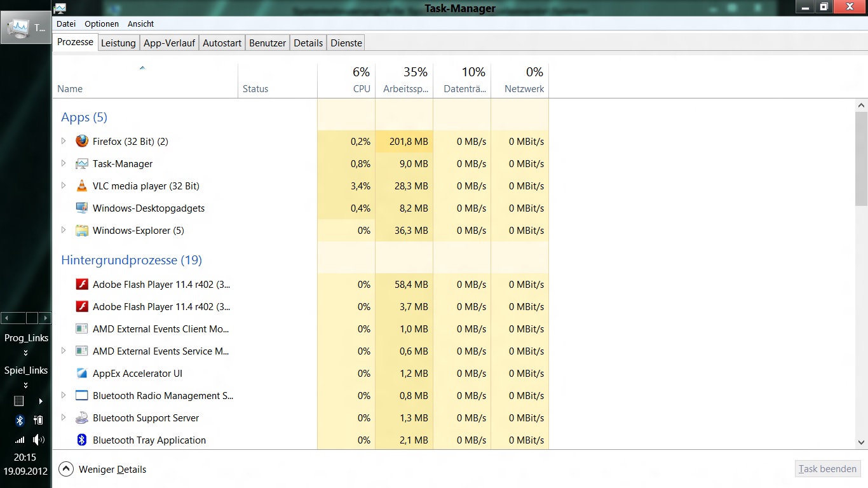Click the Windows-Explorer folder icon
The width and height of the screenshot is (868, 488).
click(82, 230)
